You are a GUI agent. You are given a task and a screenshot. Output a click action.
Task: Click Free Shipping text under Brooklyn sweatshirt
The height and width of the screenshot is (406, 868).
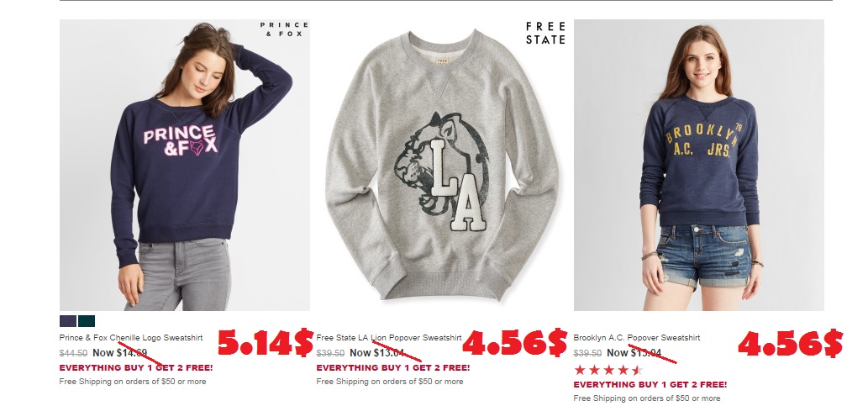pyautogui.click(x=647, y=398)
